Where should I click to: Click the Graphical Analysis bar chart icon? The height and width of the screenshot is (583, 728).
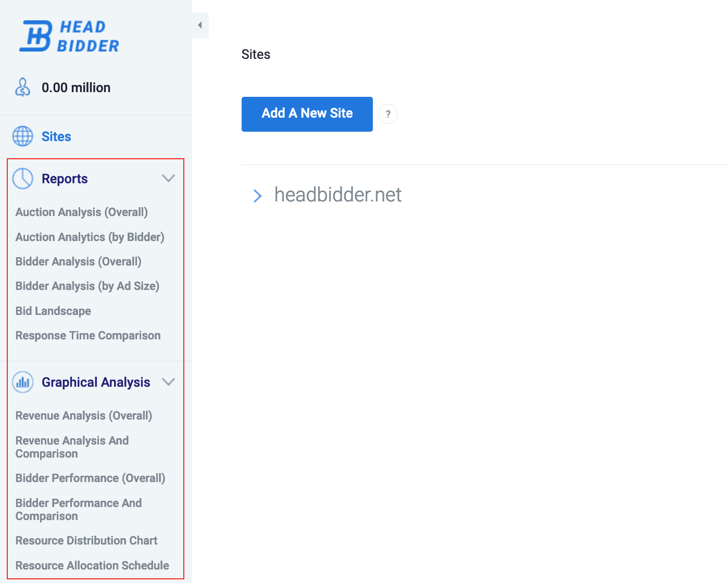click(22, 382)
